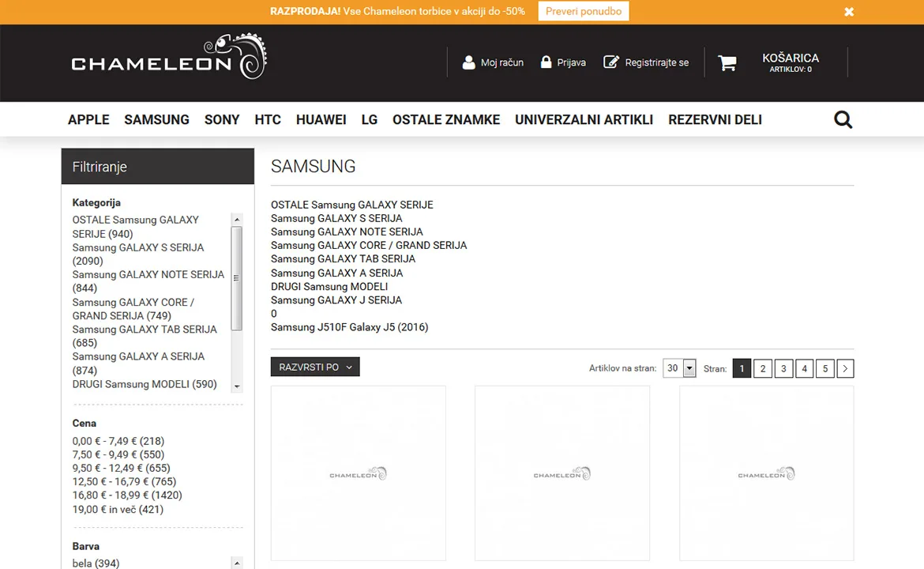Click Kategorija list scrollbar thumb
This screenshot has width=924, height=569.
coord(237,278)
